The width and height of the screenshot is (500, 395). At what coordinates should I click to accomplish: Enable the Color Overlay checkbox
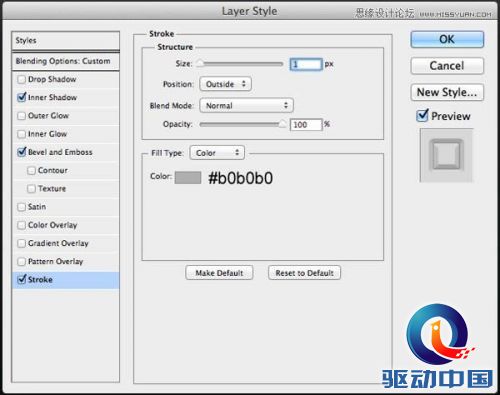pyautogui.click(x=21, y=225)
